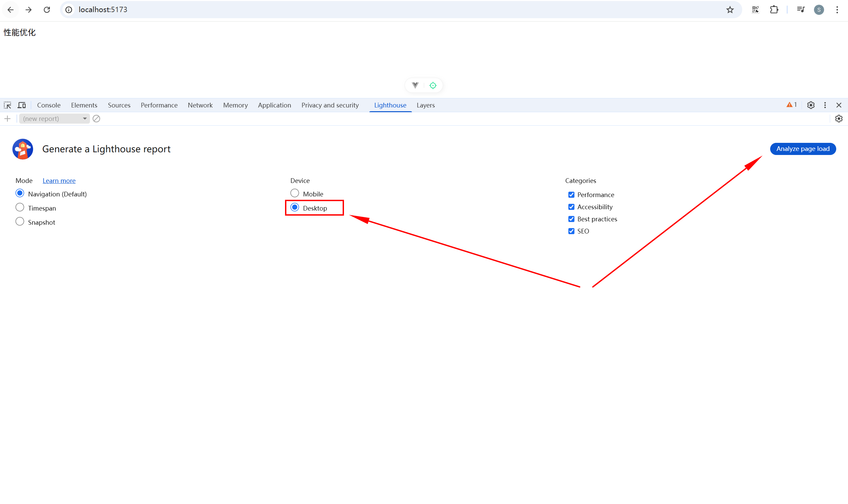The width and height of the screenshot is (848, 504).
Task: Open Lighthouse settings gear icon
Action: (x=839, y=119)
